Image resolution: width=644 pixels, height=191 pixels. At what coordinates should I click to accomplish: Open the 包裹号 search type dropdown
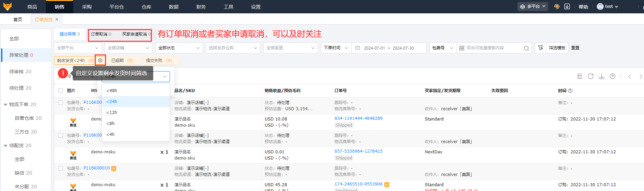[443, 48]
